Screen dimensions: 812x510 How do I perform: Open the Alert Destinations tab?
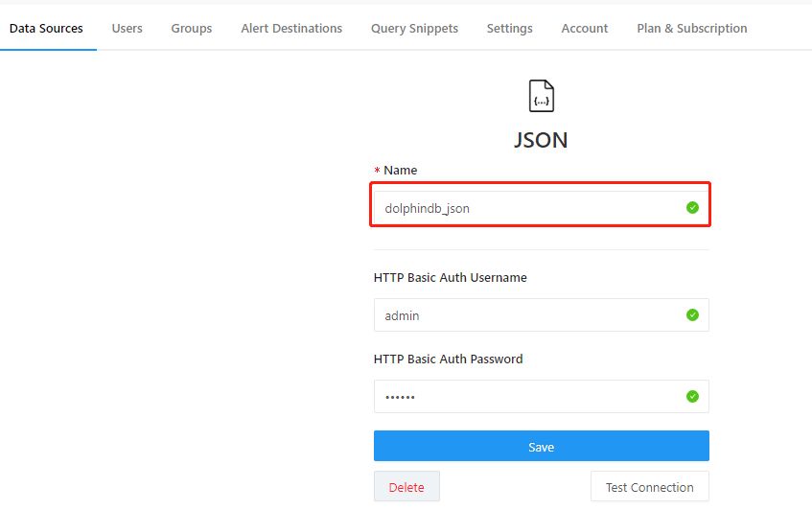pos(291,28)
